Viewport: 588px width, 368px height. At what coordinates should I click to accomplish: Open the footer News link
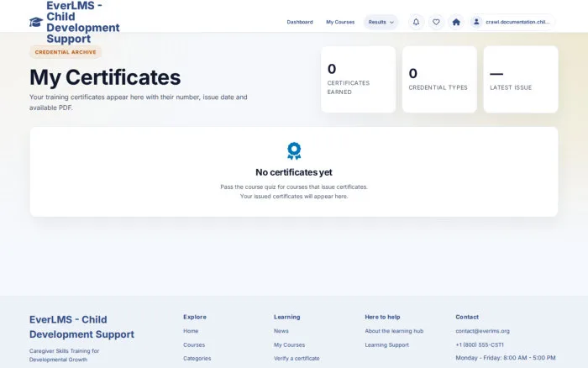pyautogui.click(x=281, y=331)
